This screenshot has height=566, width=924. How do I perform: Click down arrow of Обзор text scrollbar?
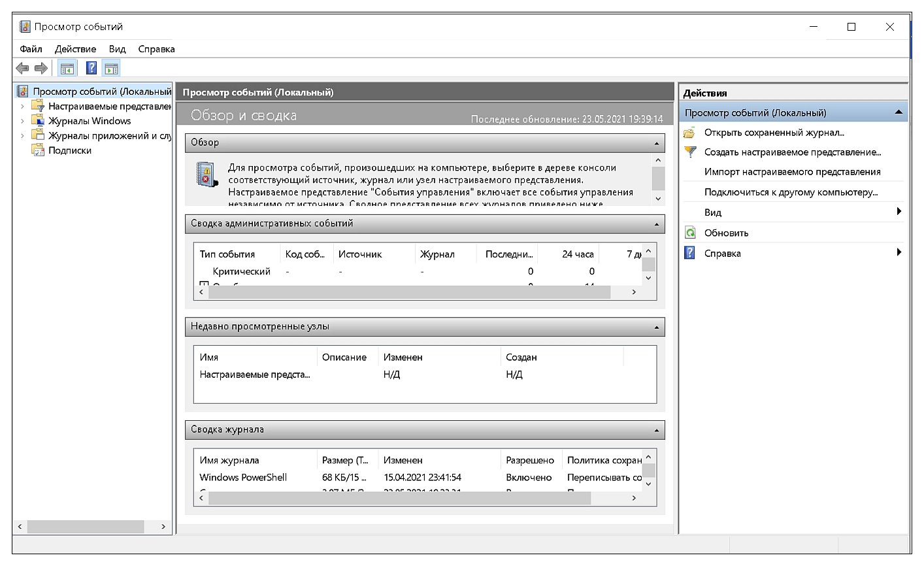(658, 199)
